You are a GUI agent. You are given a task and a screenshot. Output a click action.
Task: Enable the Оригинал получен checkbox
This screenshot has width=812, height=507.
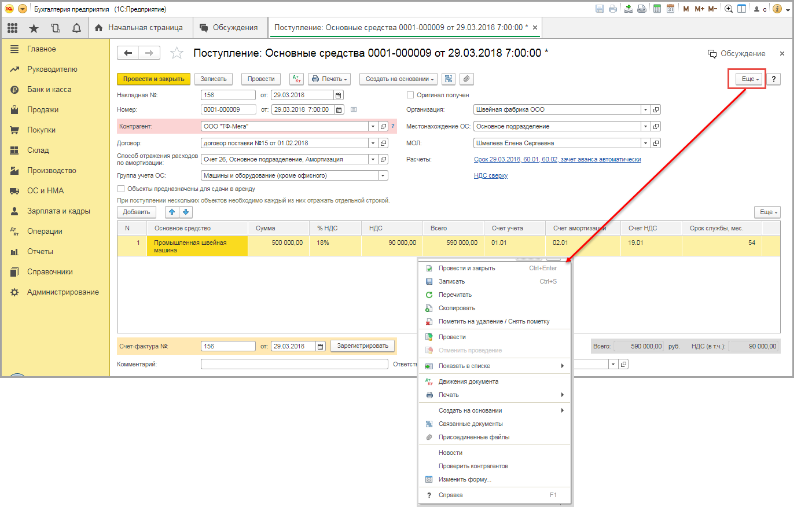410,95
